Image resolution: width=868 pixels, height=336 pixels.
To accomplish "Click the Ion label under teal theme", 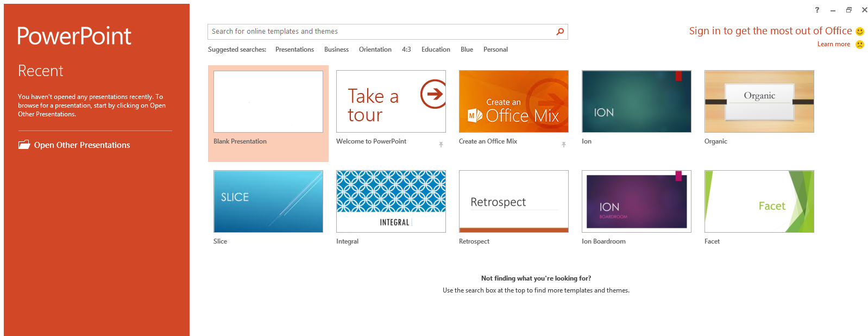I will coord(587,141).
